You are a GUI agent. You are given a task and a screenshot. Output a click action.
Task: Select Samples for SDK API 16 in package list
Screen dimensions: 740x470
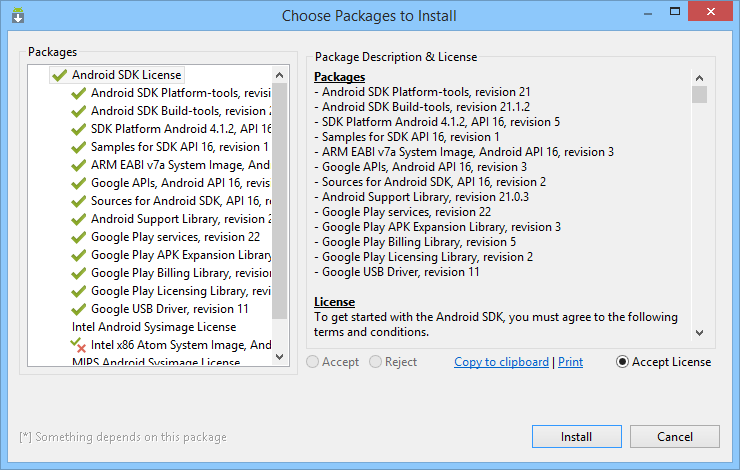click(x=179, y=147)
